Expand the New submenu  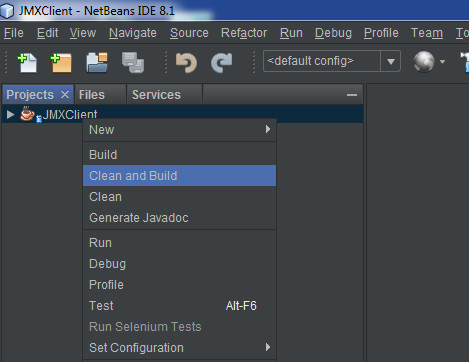179,130
